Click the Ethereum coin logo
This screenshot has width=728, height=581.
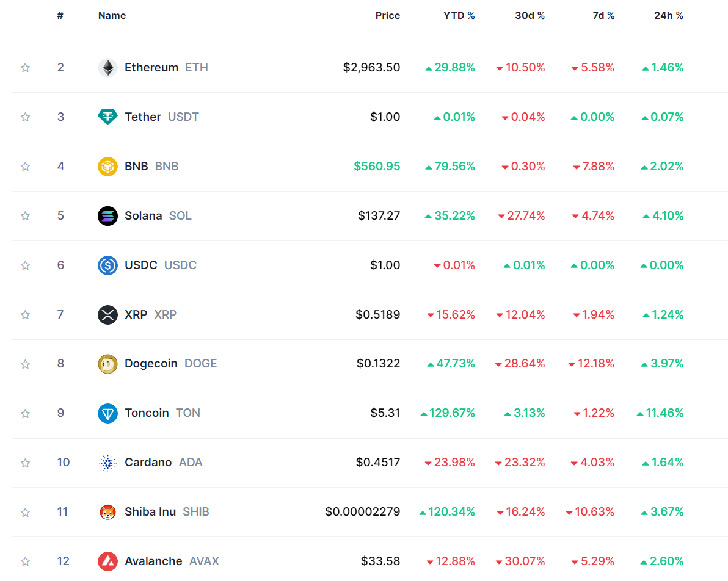pos(108,68)
